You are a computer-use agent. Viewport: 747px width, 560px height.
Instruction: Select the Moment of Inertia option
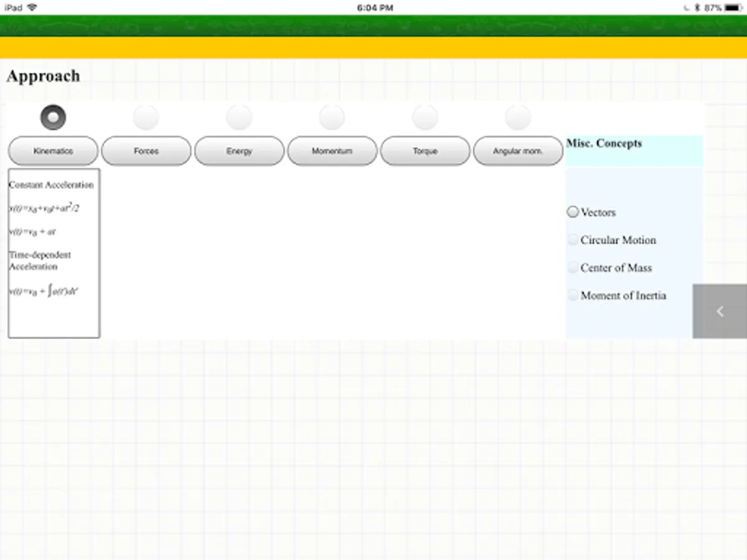(x=573, y=296)
